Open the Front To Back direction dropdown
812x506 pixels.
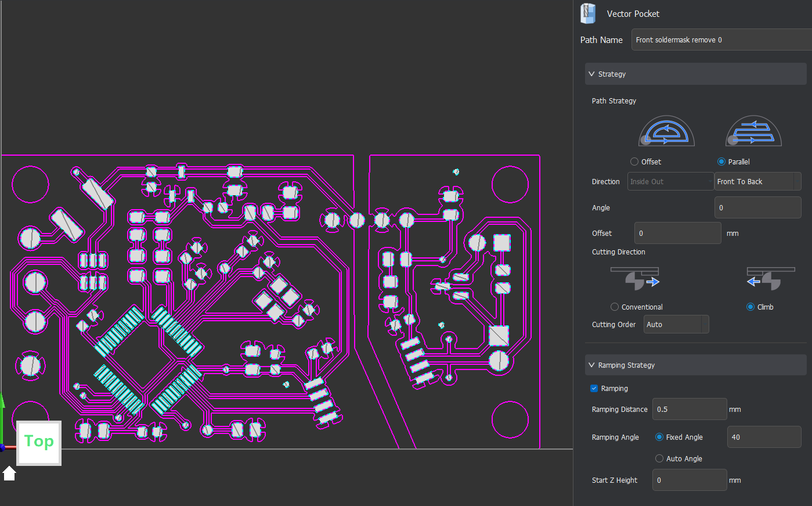pos(757,181)
